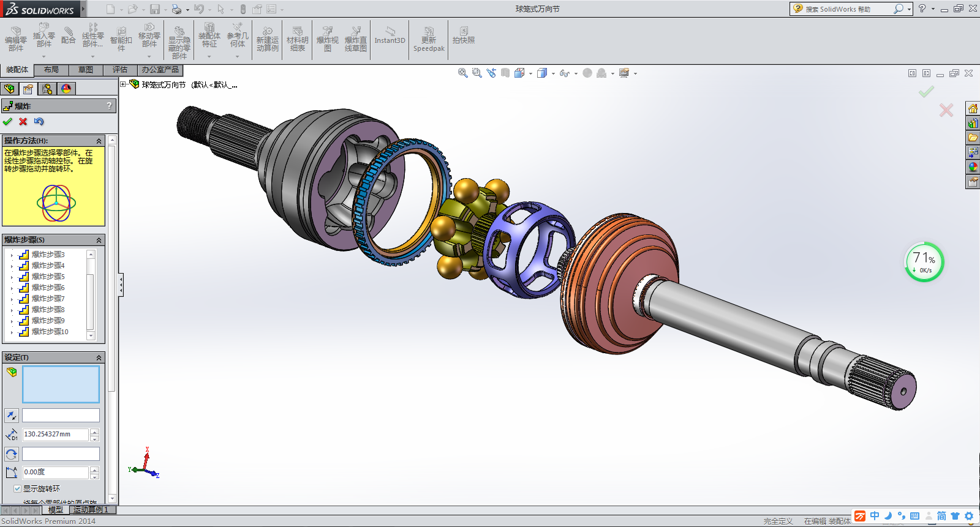Image resolution: width=980 pixels, height=527 pixels.
Task: Select 爆炸步骤10 in the steps list
Action: 50,332
